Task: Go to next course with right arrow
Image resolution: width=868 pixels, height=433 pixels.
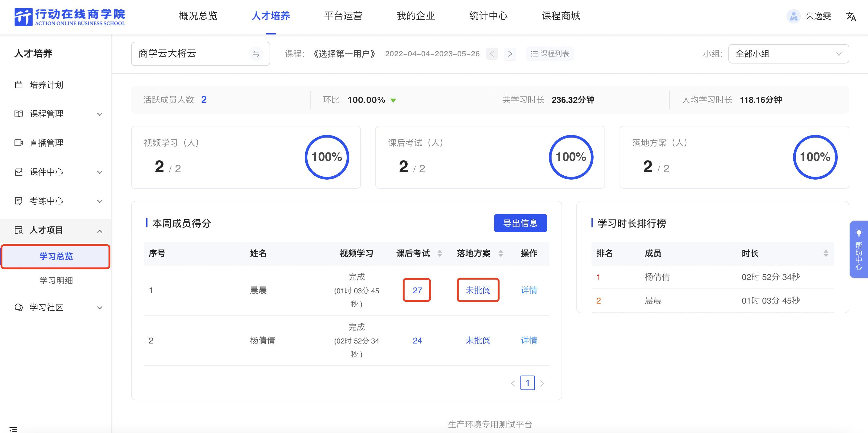Action: pyautogui.click(x=510, y=54)
